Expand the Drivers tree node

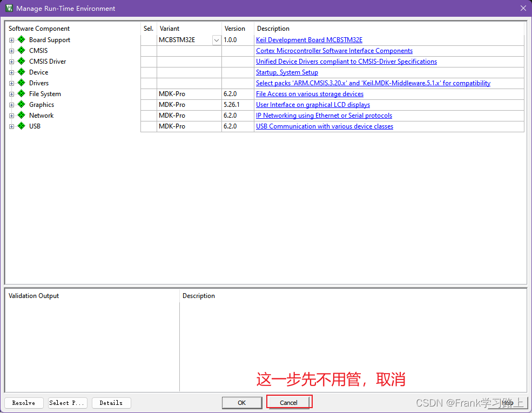(11, 84)
